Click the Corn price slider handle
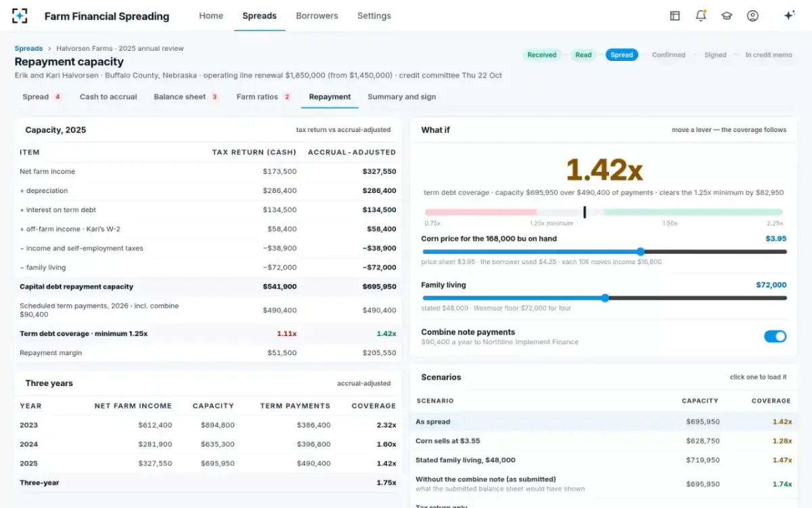812x508 pixels. [x=640, y=251]
